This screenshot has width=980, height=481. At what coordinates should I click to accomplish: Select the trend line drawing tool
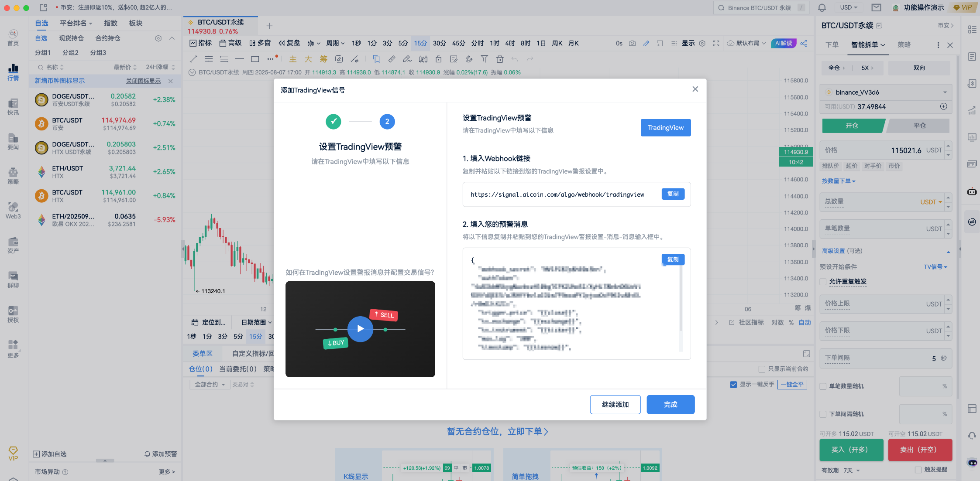coord(194,59)
